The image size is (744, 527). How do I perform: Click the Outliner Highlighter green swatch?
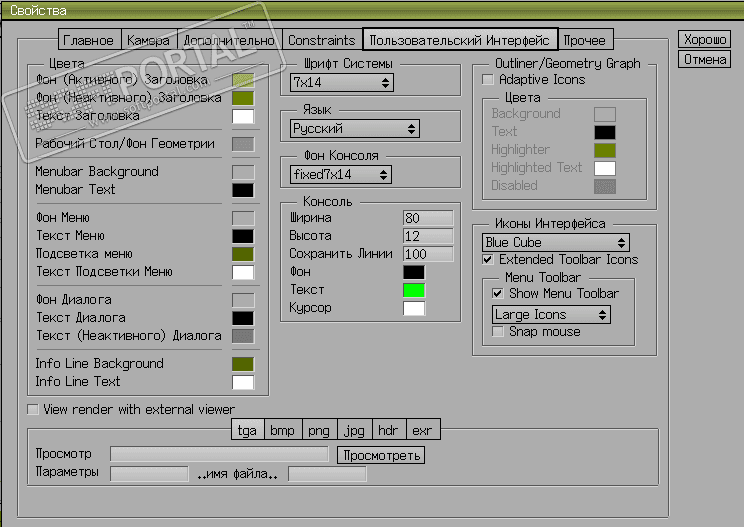(x=605, y=150)
